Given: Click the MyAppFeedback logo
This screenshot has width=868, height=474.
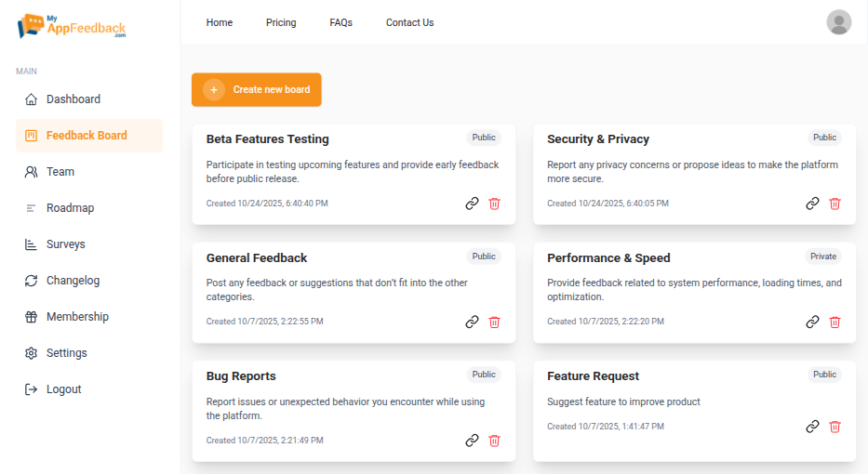Looking at the screenshot, I should pyautogui.click(x=72, y=25).
